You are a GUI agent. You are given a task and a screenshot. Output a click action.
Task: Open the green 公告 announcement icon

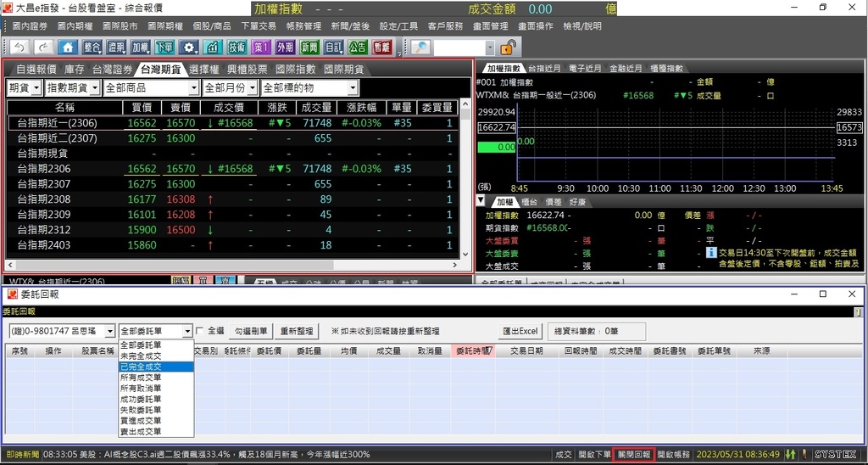(358, 48)
